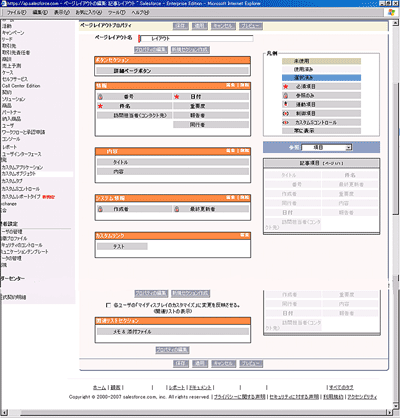This screenshot has height=418, width=400.
Task: Click the カスタムSコントロール legend icon
Action: [286, 123]
